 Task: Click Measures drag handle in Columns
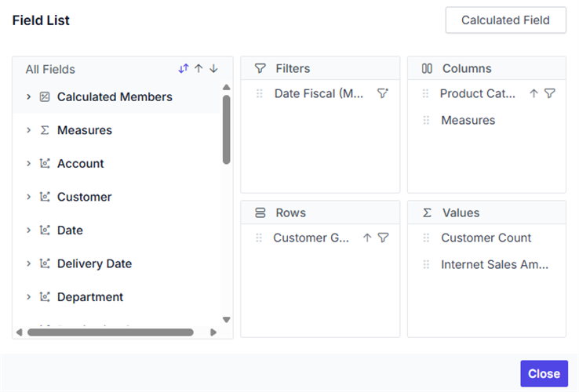tap(426, 120)
